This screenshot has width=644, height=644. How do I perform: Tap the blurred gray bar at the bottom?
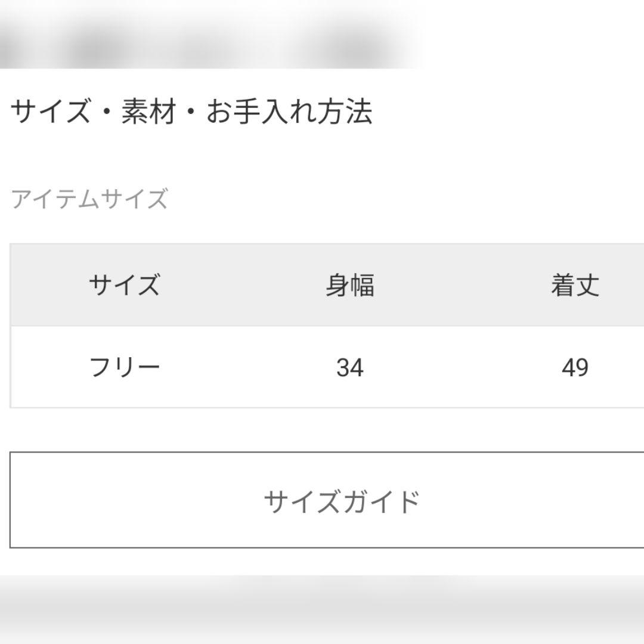coord(322,608)
